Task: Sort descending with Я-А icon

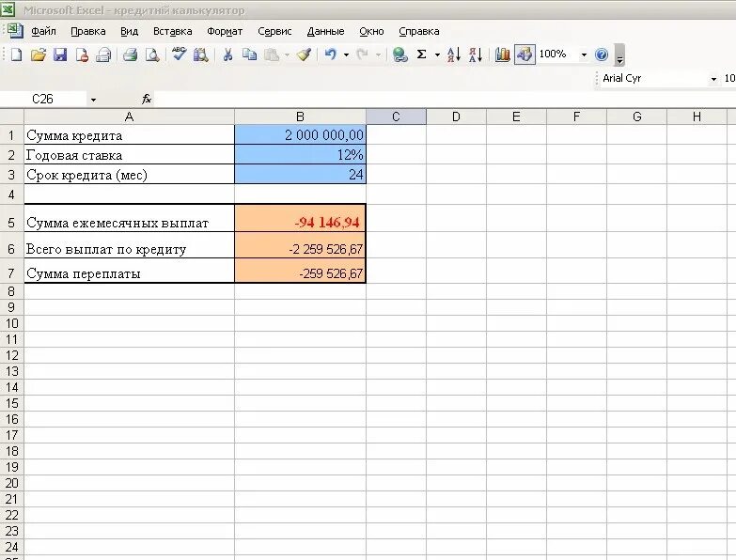Action: click(476, 54)
